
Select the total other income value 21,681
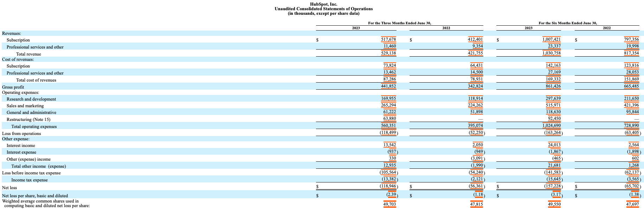point(554,165)
